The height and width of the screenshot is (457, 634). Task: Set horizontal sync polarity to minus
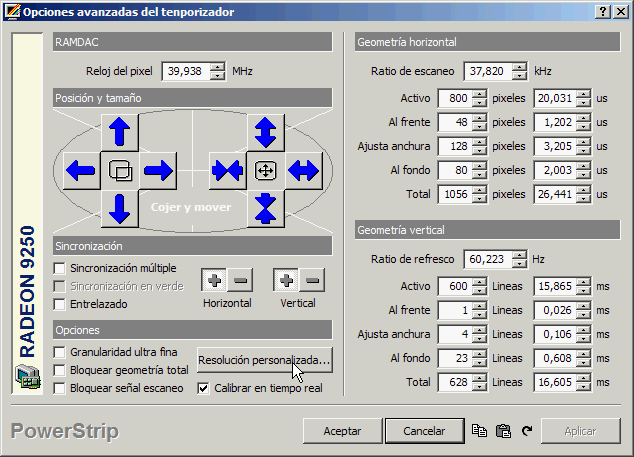coord(240,280)
